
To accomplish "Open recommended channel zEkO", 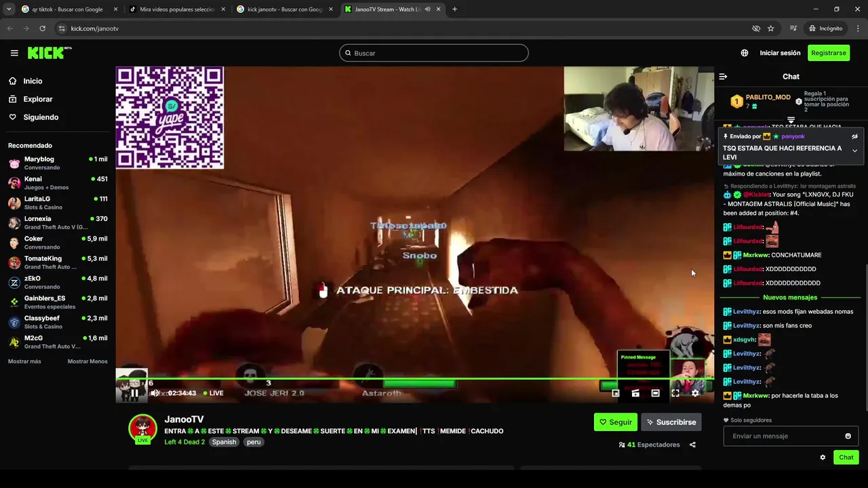I will click(x=58, y=282).
